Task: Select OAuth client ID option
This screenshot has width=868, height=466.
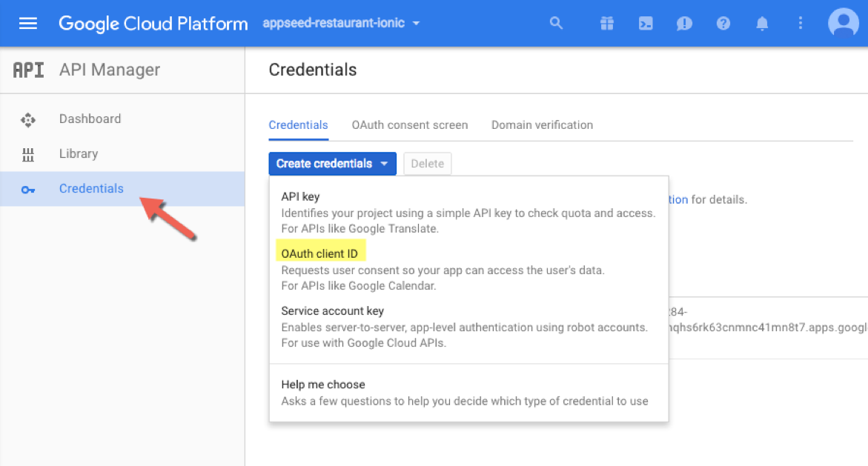Action: pyautogui.click(x=468, y=270)
